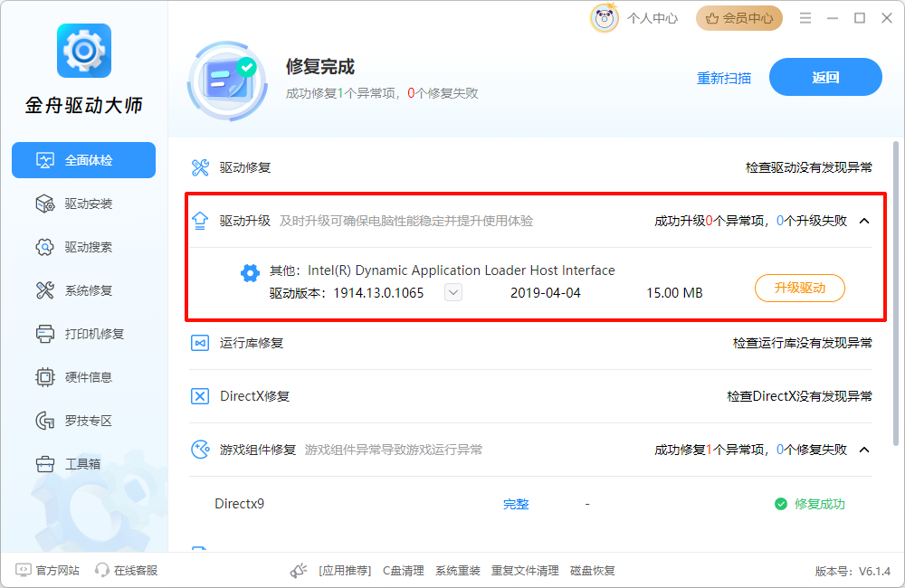Open the user avatar for 个人中心
The width and height of the screenshot is (905, 588).
604,17
